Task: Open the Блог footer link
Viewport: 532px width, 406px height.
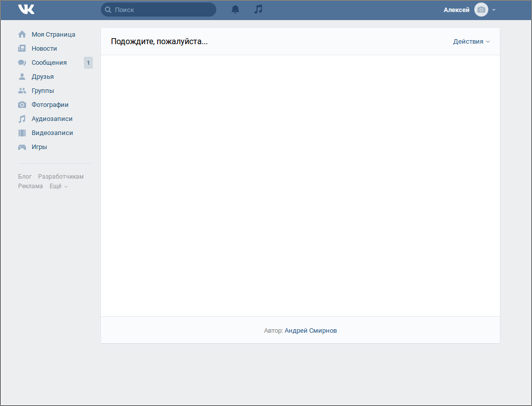Action: 25,176
